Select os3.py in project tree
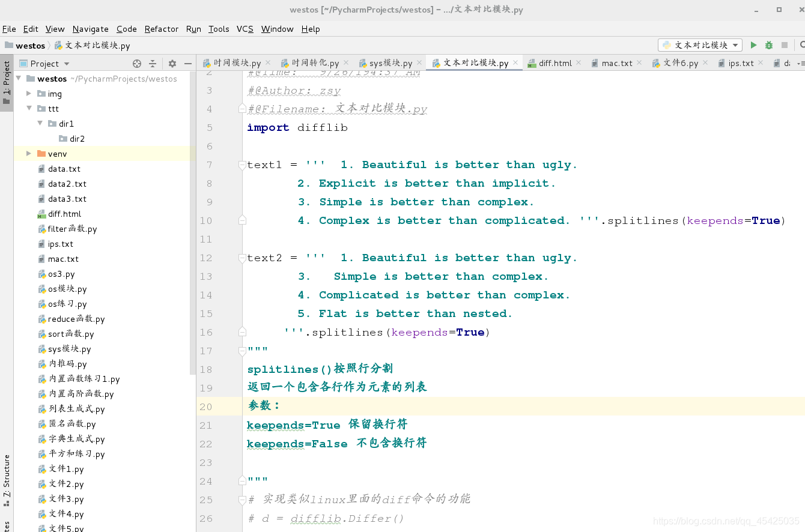This screenshot has width=805, height=532. click(61, 274)
